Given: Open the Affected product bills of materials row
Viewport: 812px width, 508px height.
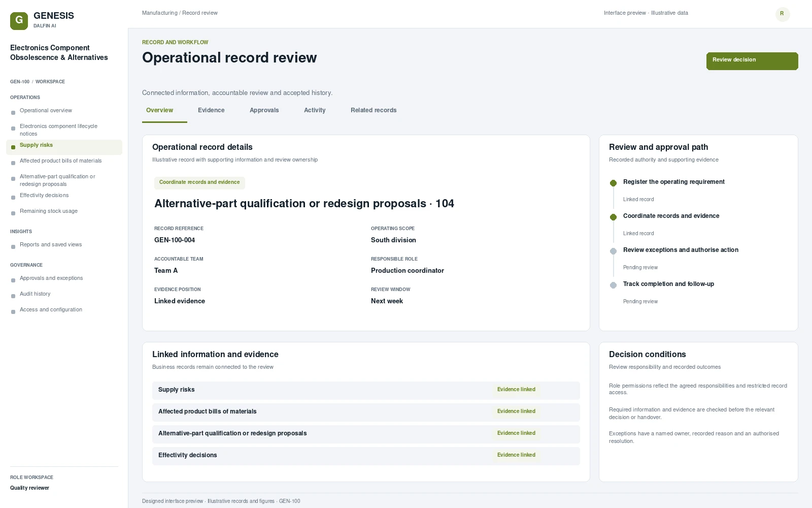Looking at the screenshot, I should tap(366, 412).
